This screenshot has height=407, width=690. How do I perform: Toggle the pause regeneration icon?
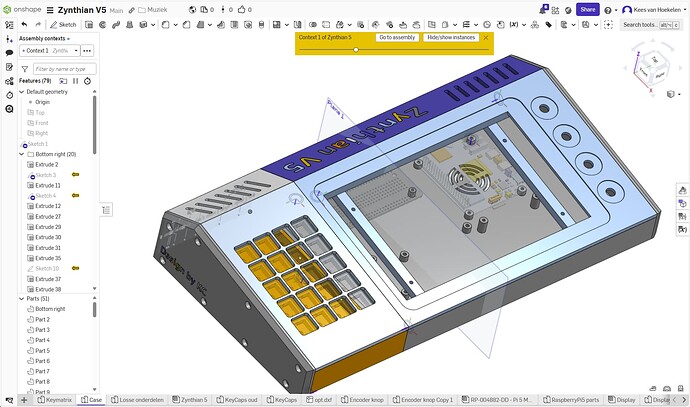click(75, 81)
